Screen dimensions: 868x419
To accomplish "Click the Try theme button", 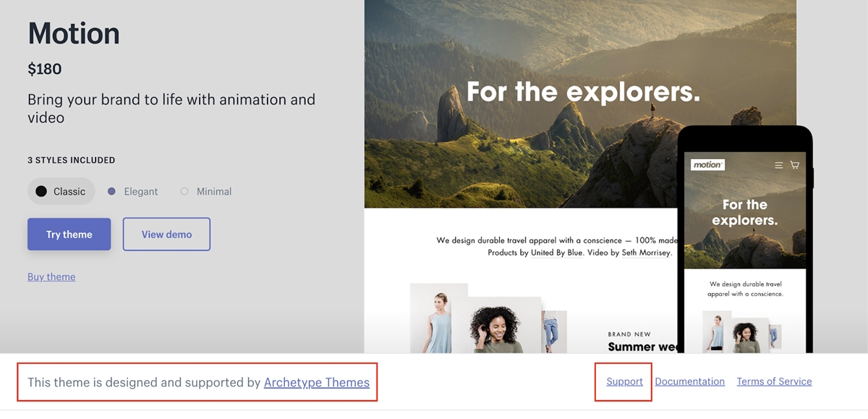I will pyautogui.click(x=69, y=234).
